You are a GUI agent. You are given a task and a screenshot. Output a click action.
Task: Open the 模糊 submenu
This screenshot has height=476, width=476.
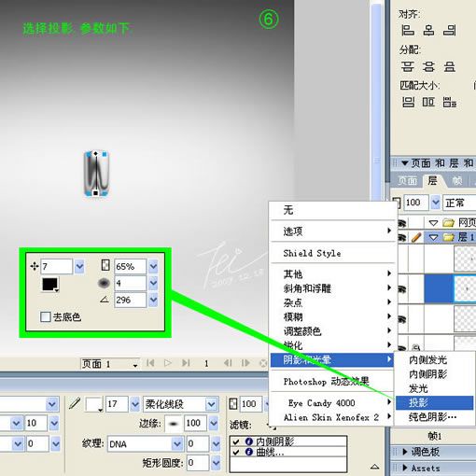point(333,316)
